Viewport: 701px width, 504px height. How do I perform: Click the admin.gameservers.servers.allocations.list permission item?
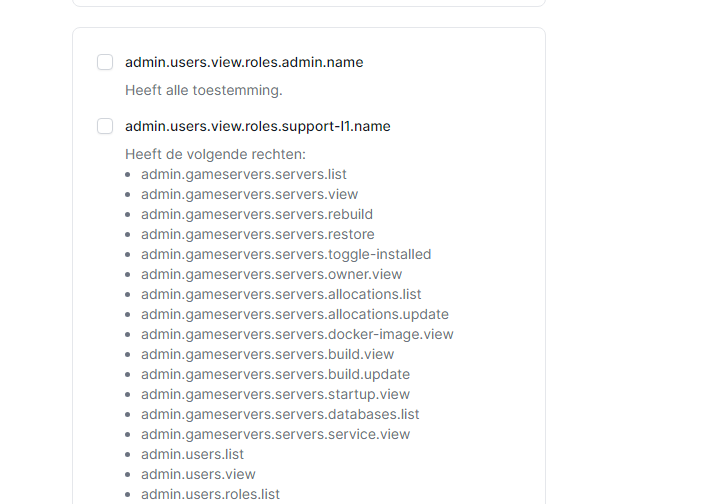tap(281, 294)
